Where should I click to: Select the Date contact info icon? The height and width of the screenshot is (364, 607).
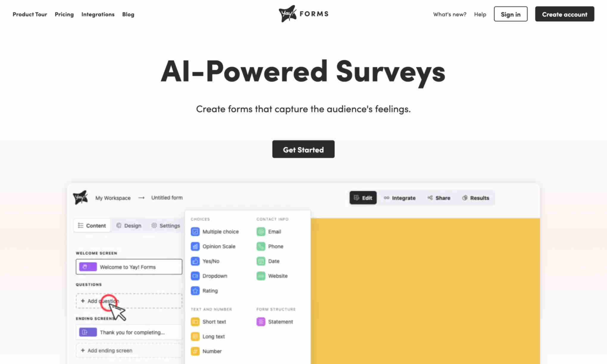pyautogui.click(x=261, y=261)
